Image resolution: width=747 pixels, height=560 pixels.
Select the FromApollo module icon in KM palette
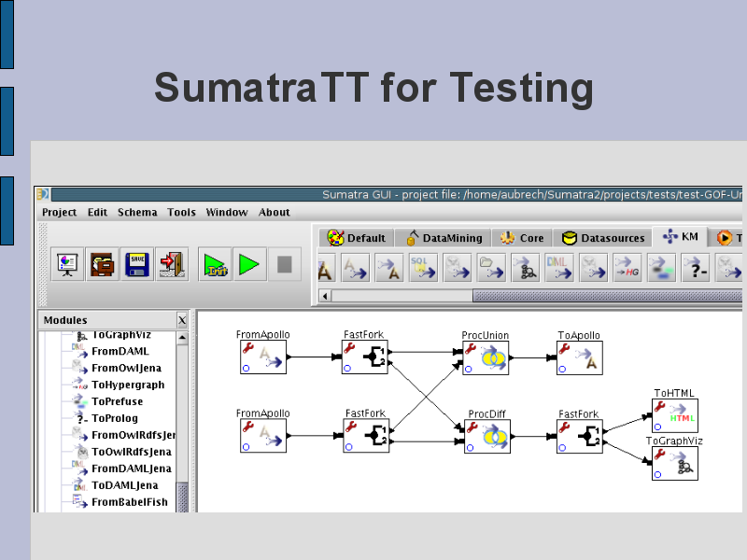(x=355, y=268)
